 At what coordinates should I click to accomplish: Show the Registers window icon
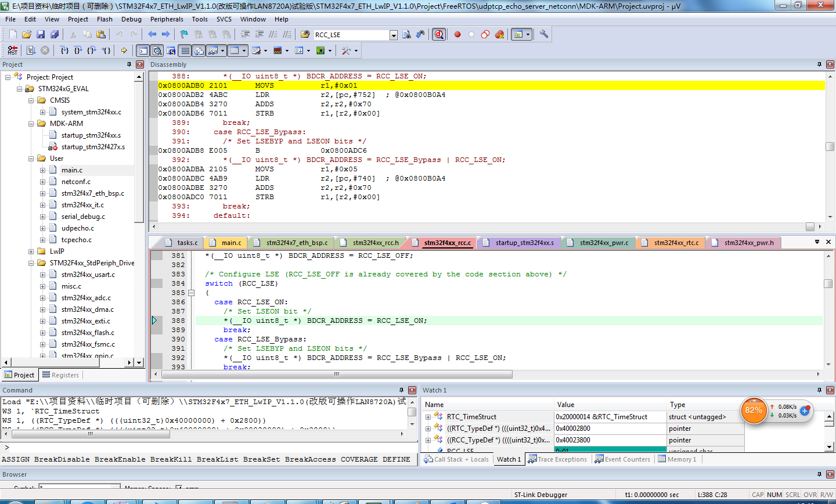pyautogui.click(x=185, y=51)
